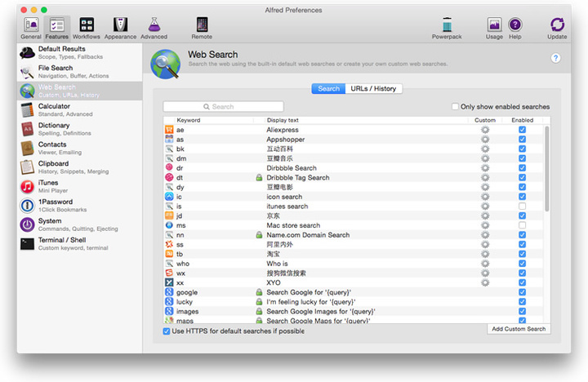
Task: Open the Appearance preferences pane
Action: [x=120, y=26]
